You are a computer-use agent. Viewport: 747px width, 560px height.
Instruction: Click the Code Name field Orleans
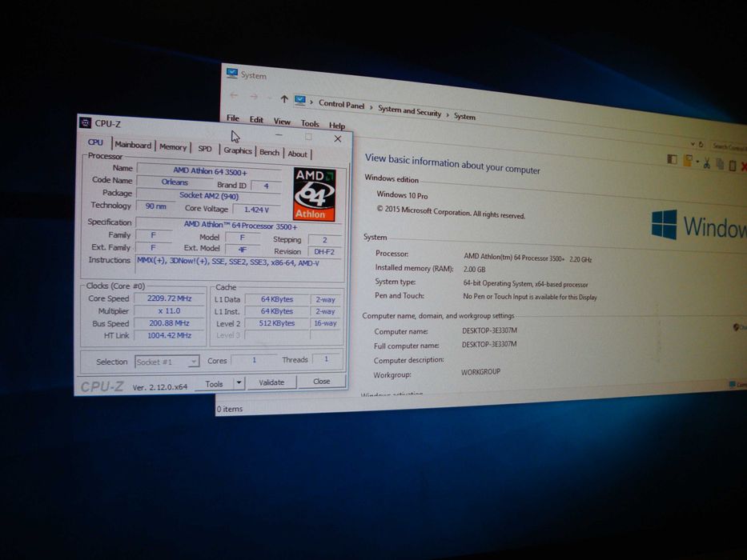[x=175, y=182]
